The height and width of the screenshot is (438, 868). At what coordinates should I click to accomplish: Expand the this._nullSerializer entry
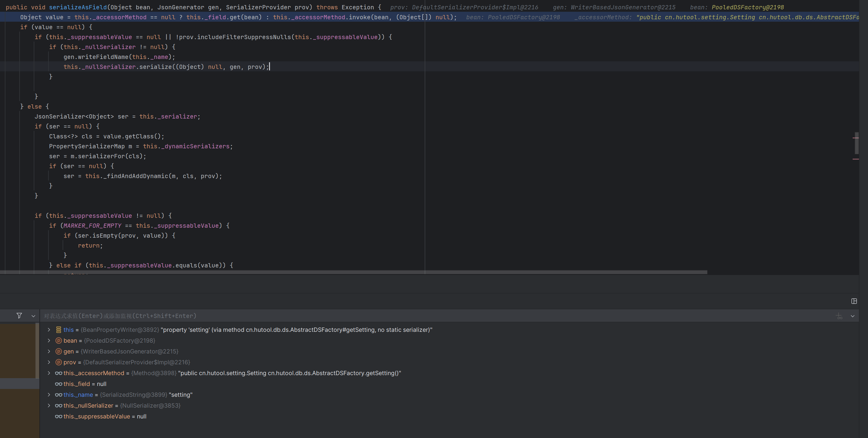point(49,405)
